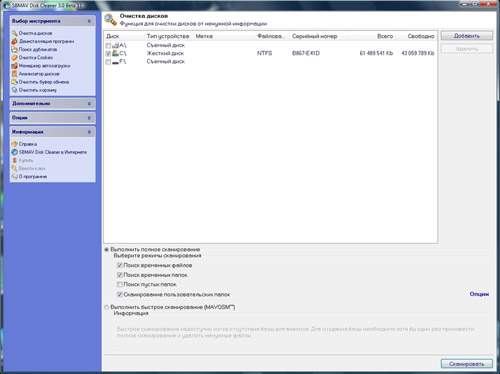Sort by Всего column header
This screenshot has width=500, height=374.
coord(385,36)
